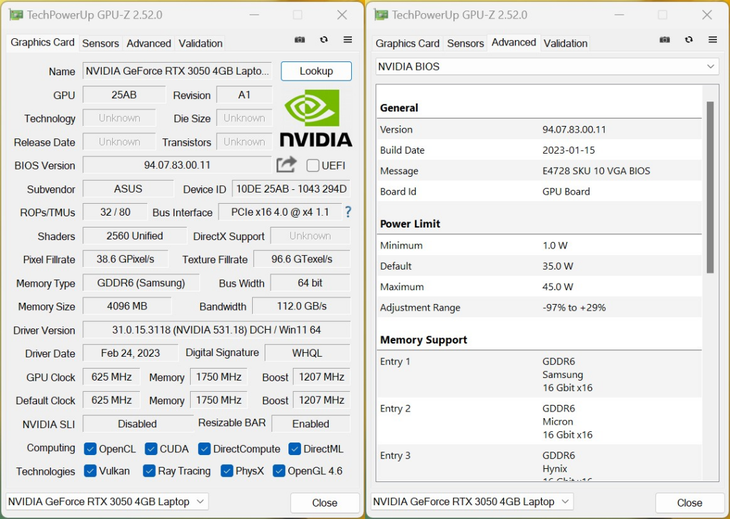Screen dimensions: 730x519
Task: Click Close button in left window
Action: (324, 503)
